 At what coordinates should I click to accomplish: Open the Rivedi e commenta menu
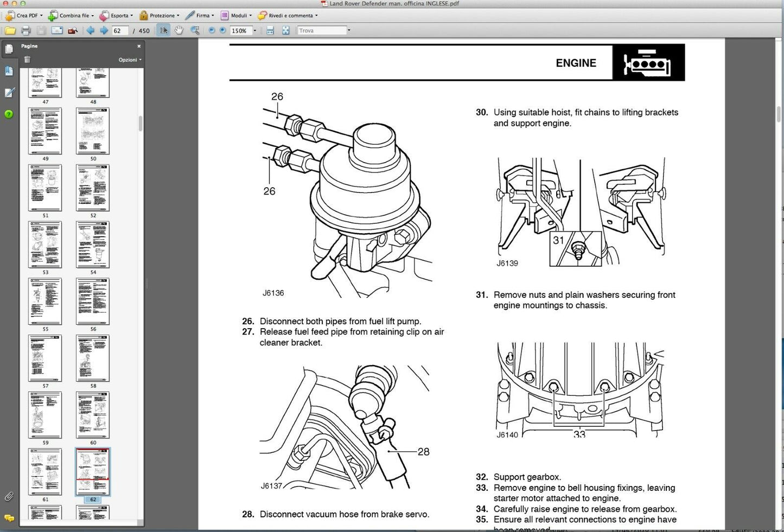coord(288,16)
